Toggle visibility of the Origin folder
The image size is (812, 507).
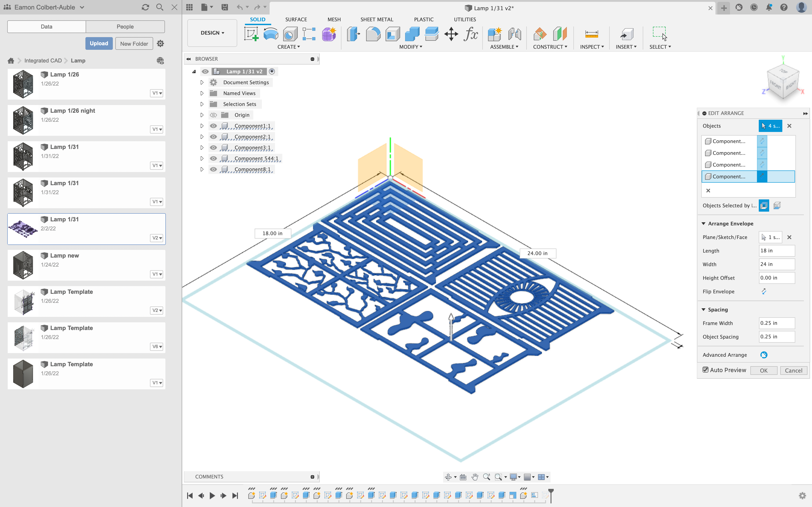tap(213, 115)
